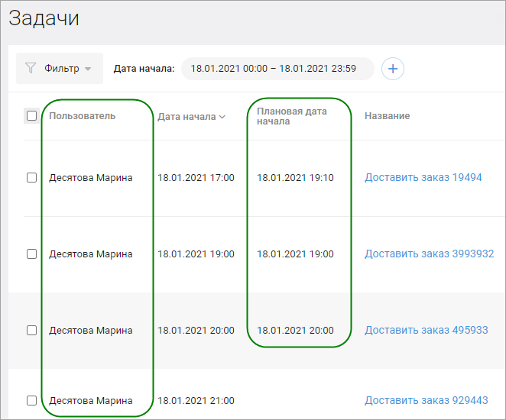This screenshot has height=420, width=506.
Task: Click the Название column header
Action: pyautogui.click(x=387, y=116)
